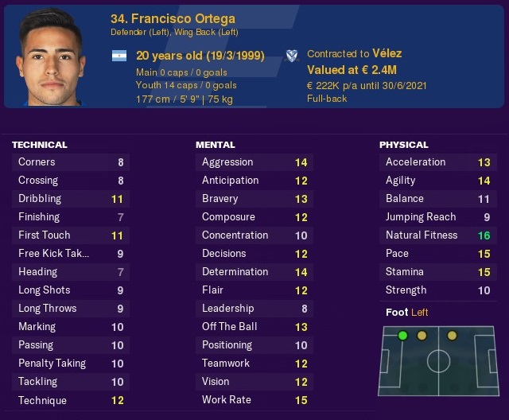Click the center circle of the pitch diagram
This screenshot has width=509, height=420.
point(438,361)
